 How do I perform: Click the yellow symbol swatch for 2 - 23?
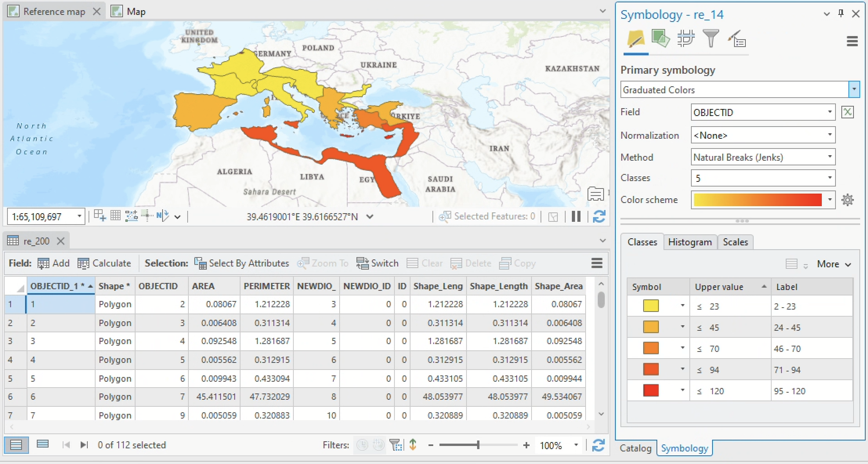pos(651,306)
